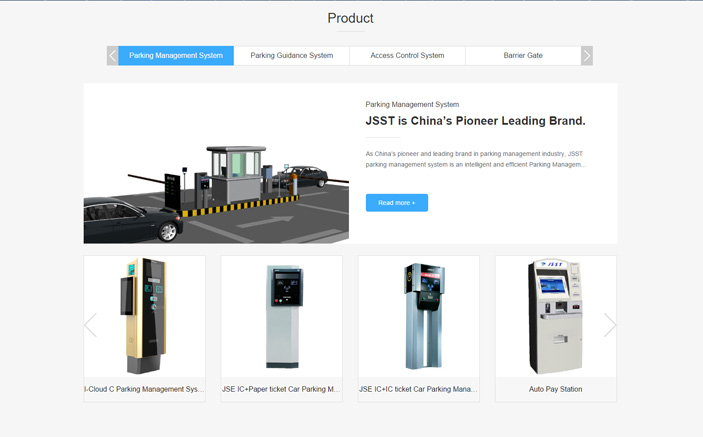703x437 pixels.
Task: Click the left arrow of the category tabs
Action: [113, 56]
